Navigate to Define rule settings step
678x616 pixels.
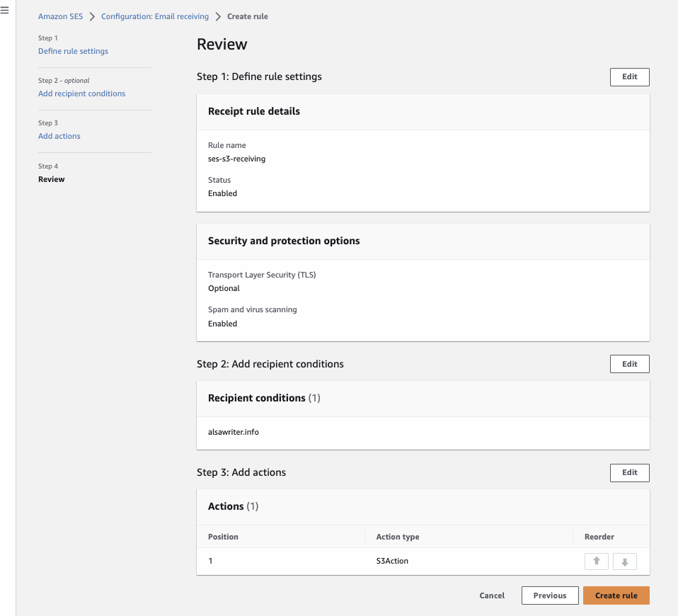pos(73,51)
